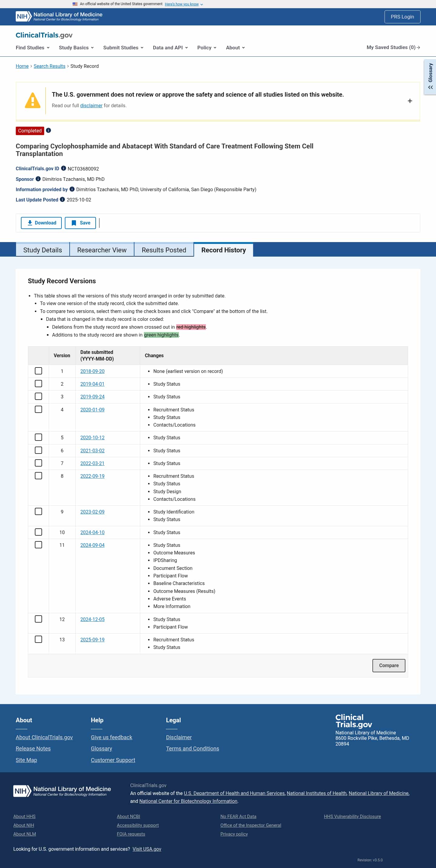Select the checkbox for version 9
Viewport: 436px width, 868px height.
tap(38, 511)
